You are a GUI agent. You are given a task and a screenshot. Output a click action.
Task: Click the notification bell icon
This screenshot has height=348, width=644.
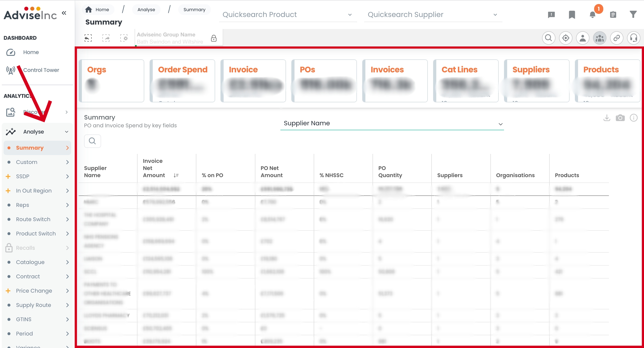tap(592, 15)
